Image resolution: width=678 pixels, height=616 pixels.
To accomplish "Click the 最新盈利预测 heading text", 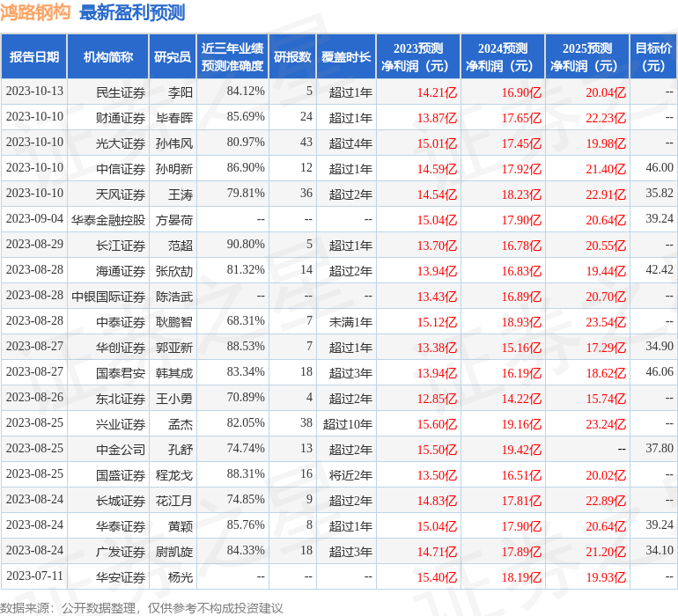I will [x=132, y=12].
